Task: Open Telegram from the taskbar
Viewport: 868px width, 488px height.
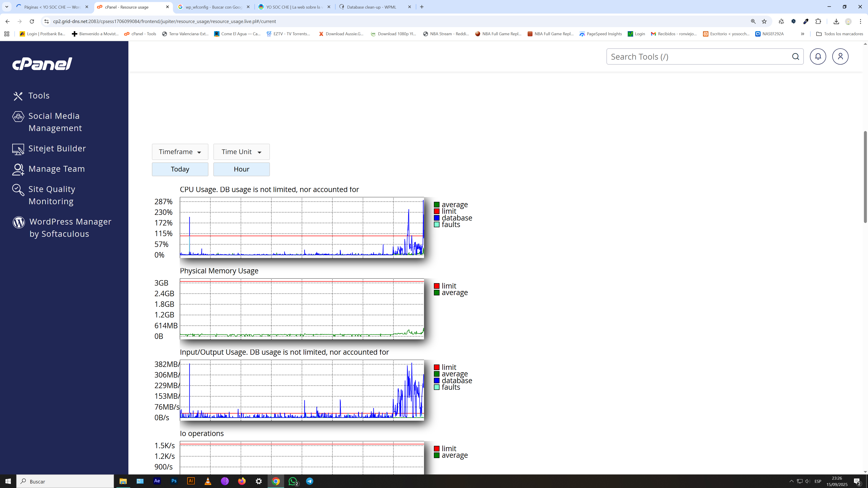Action: click(310, 481)
